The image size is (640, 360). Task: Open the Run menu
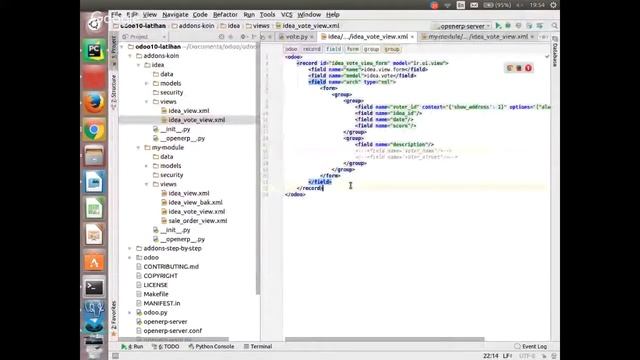coord(249,15)
